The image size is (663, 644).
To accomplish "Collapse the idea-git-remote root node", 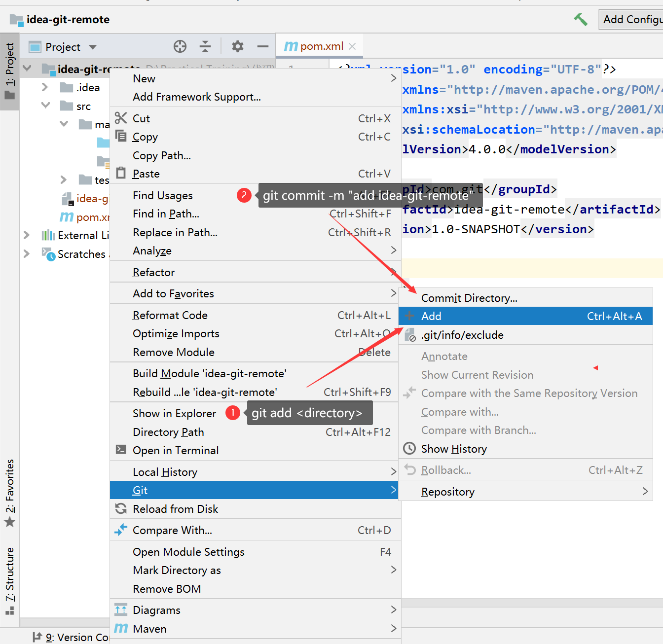I will click(27, 69).
